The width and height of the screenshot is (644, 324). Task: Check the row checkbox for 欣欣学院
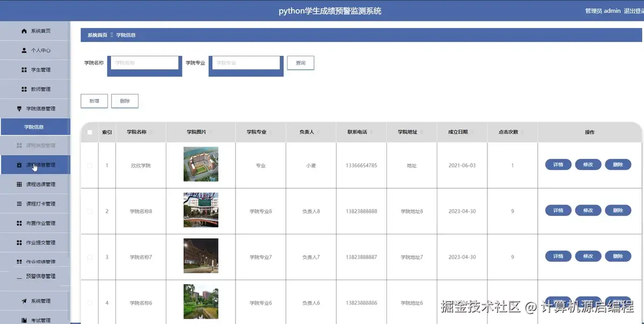[90, 166]
